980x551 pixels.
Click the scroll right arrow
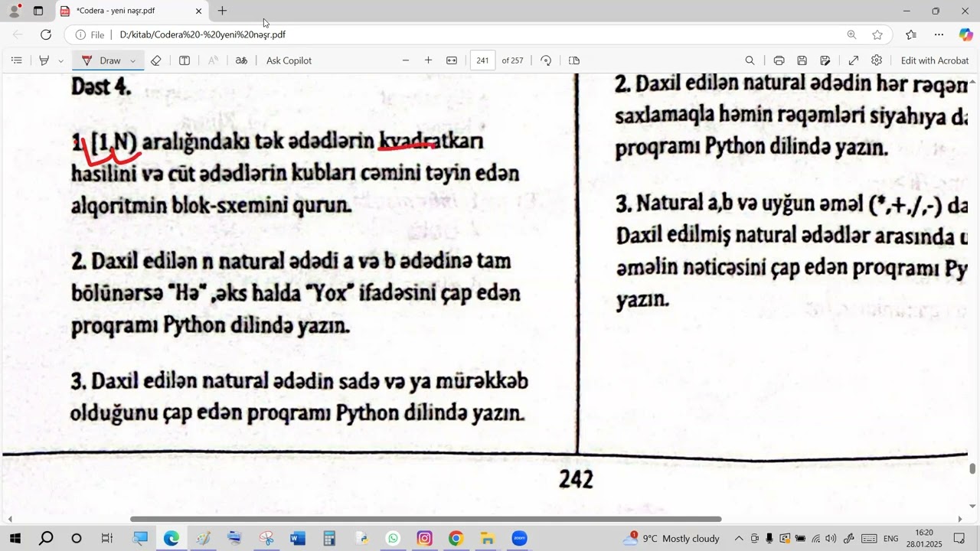coord(960,519)
